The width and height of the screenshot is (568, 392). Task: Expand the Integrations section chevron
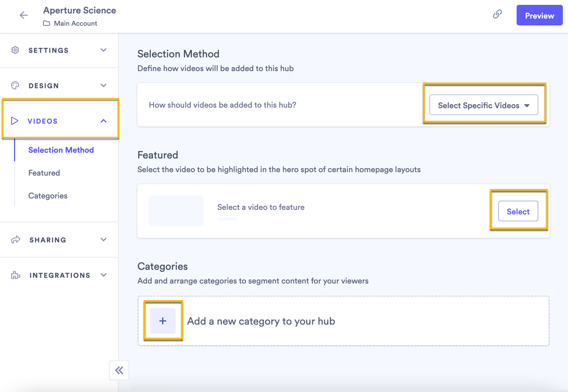point(103,275)
